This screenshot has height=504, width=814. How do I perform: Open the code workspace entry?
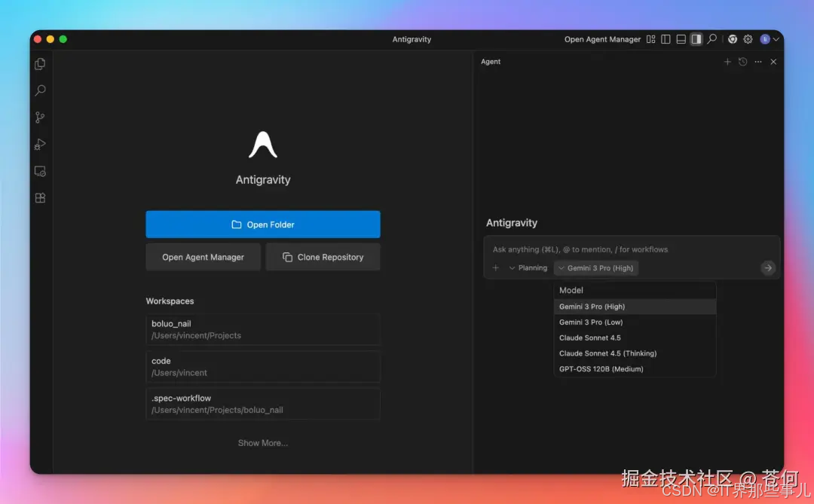coord(263,366)
